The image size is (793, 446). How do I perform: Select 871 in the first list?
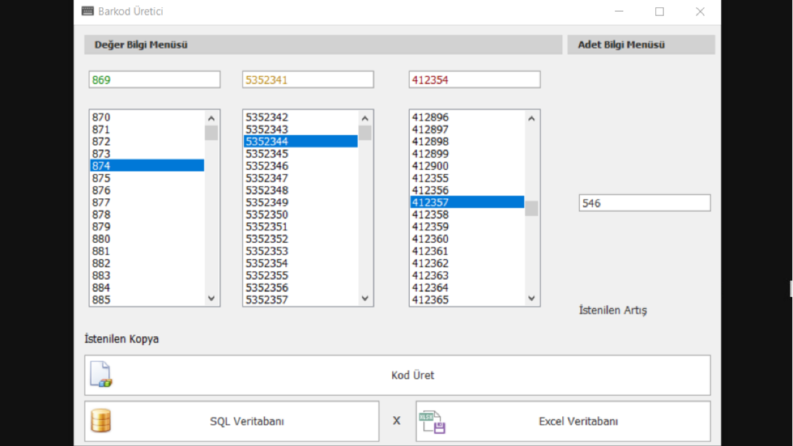(147, 129)
